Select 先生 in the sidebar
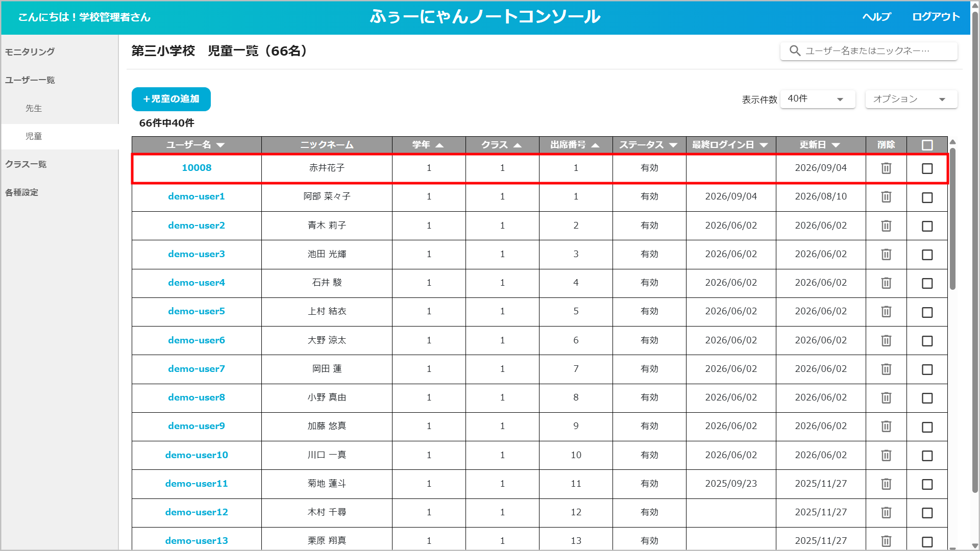The image size is (980, 551). 34,108
